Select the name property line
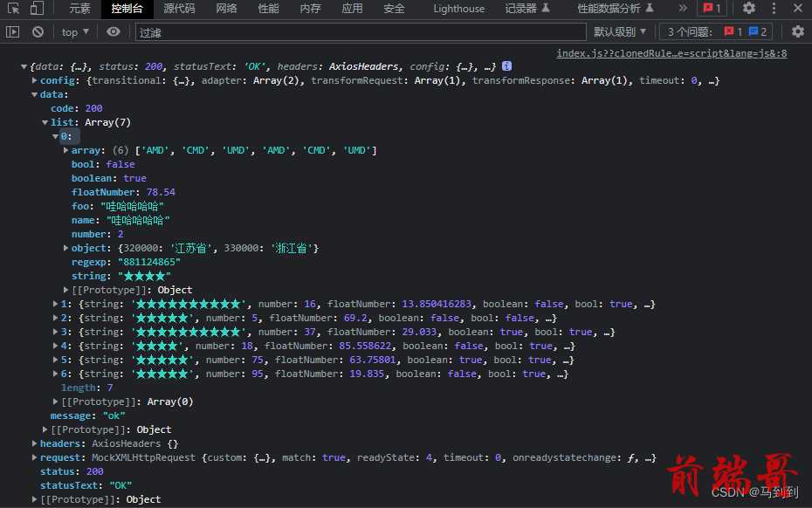This screenshot has width=812, height=508. pos(120,220)
